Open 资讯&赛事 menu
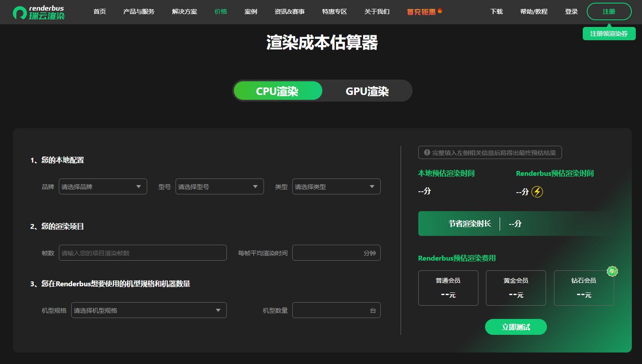642x364 pixels. (x=290, y=11)
